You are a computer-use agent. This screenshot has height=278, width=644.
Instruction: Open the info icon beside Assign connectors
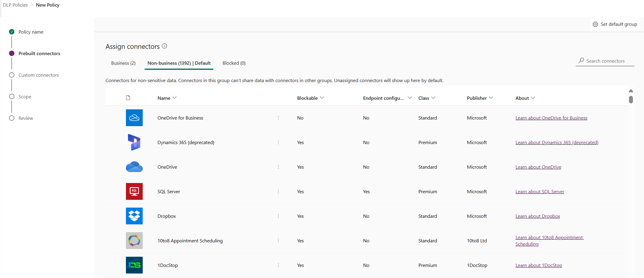pos(165,46)
